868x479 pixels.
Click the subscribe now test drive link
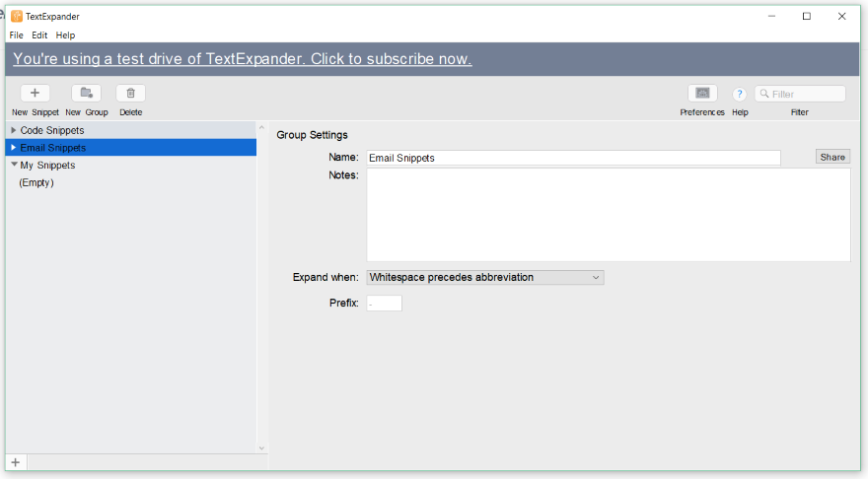[243, 59]
